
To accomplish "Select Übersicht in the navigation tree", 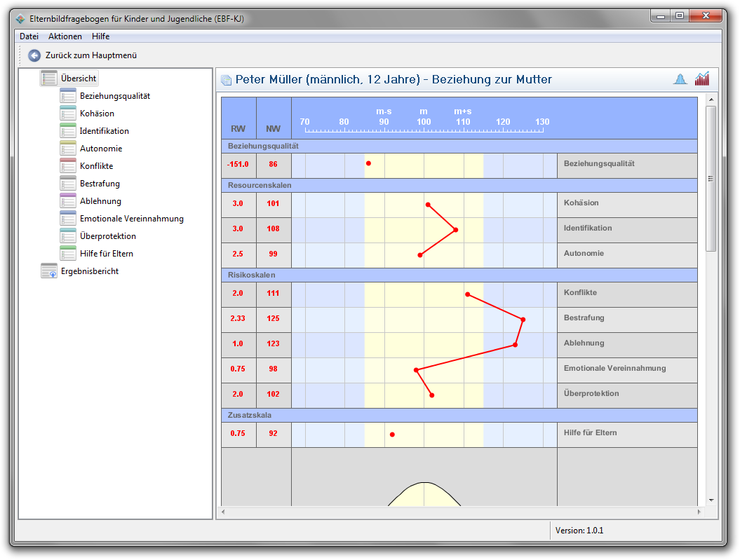I will [x=79, y=78].
